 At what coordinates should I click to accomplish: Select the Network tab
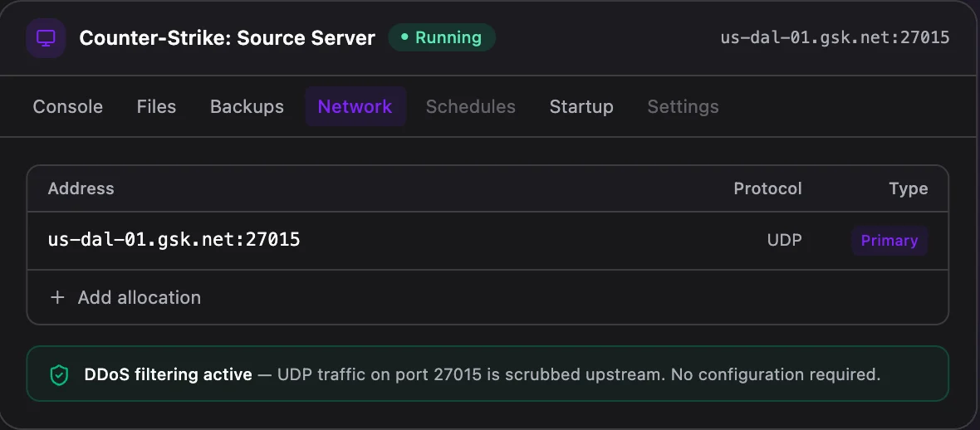point(355,107)
